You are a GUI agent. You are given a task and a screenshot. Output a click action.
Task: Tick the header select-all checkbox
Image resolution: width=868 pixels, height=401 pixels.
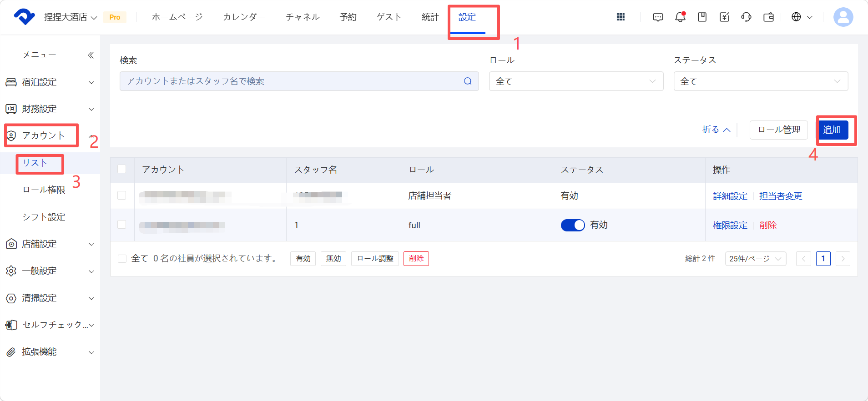click(121, 169)
